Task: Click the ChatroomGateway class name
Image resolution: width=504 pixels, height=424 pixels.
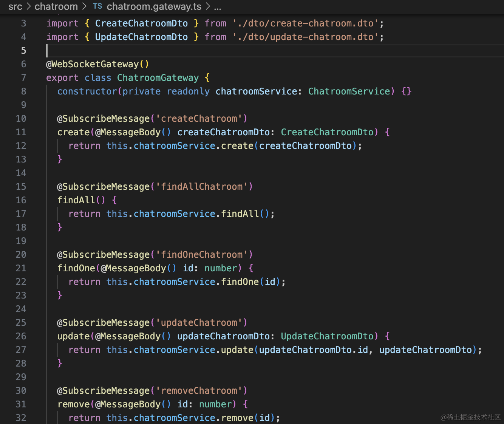Action: (x=158, y=78)
